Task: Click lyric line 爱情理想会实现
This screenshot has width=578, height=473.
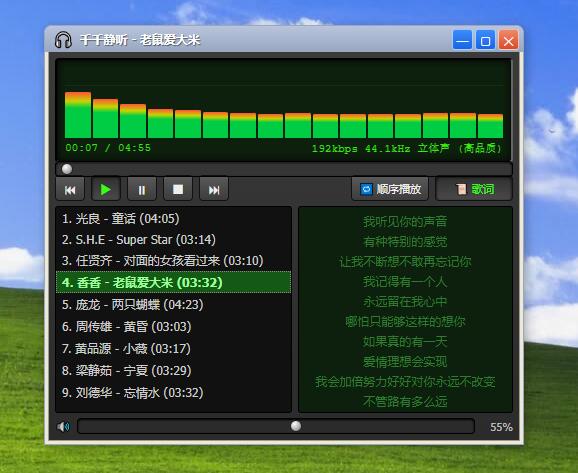Action: click(405, 362)
